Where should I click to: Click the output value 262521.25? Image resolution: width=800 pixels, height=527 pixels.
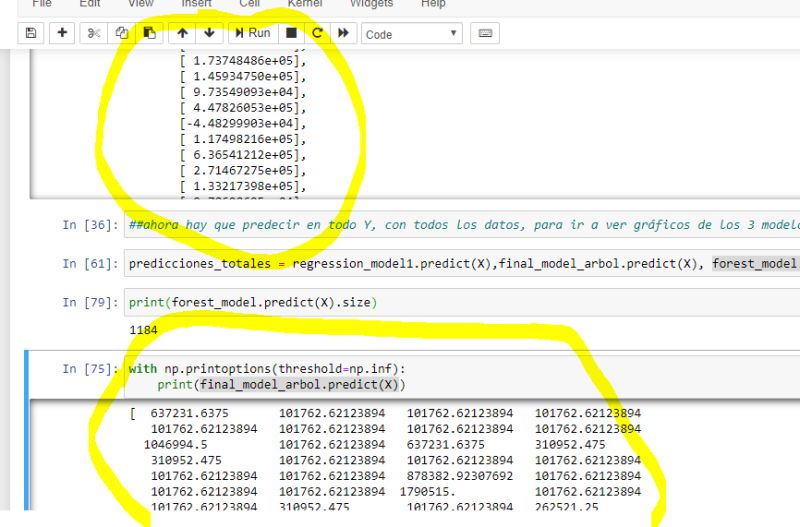(x=566, y=507)
